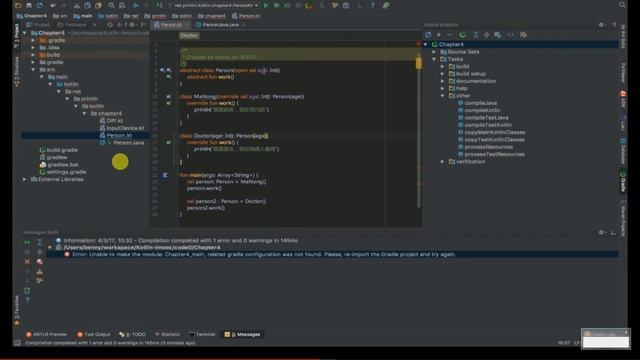Expand Source Sets in Gradle panel
Screen dimensions: 640x360
point(434,52)
